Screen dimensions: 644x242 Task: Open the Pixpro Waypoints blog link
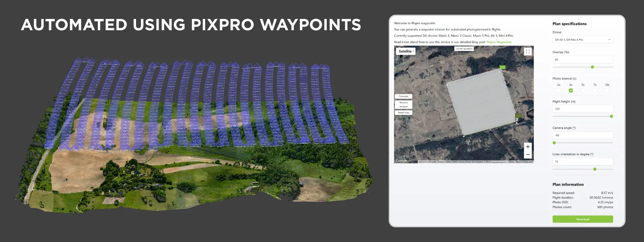pos(499,42)
